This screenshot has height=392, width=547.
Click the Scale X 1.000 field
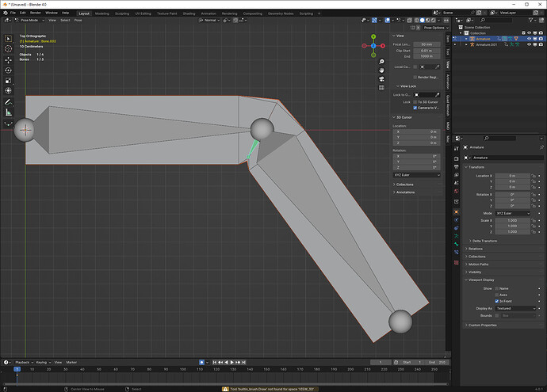click(x=512, y=221)
